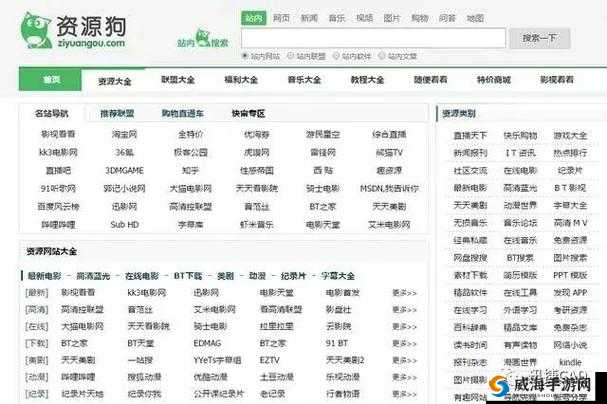Expand 更多>> on the [纪录] row

[x=405, y=394]
